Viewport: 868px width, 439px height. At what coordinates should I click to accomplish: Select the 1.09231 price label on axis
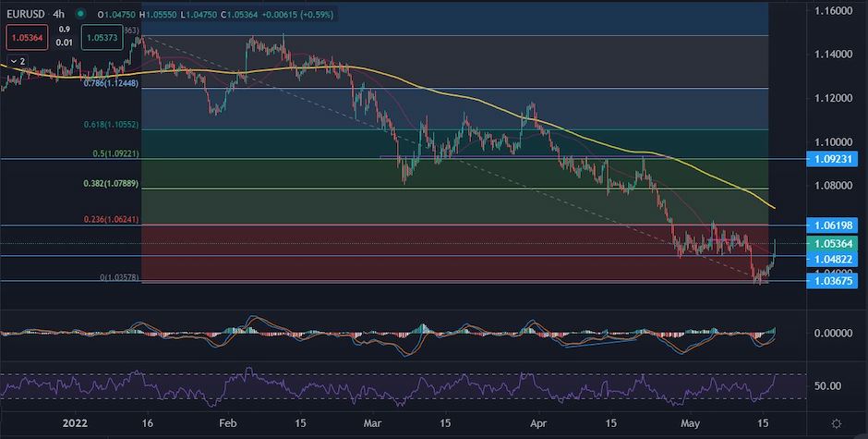click(832, 159)
